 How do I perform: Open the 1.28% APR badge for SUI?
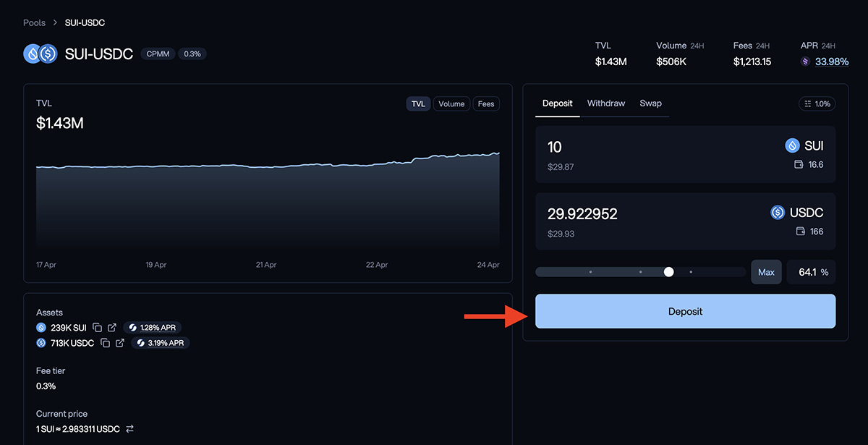(x=151, y=328)
